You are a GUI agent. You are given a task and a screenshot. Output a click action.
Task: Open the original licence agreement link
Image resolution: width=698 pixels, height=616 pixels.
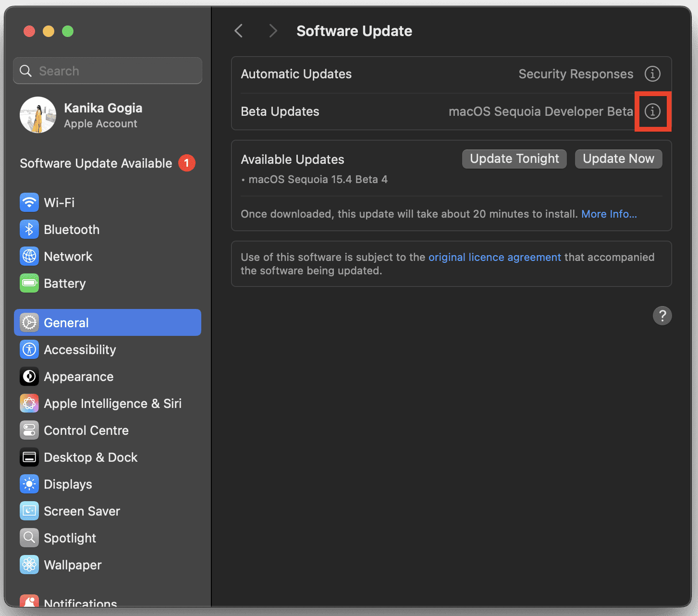[x=494, y=257]
